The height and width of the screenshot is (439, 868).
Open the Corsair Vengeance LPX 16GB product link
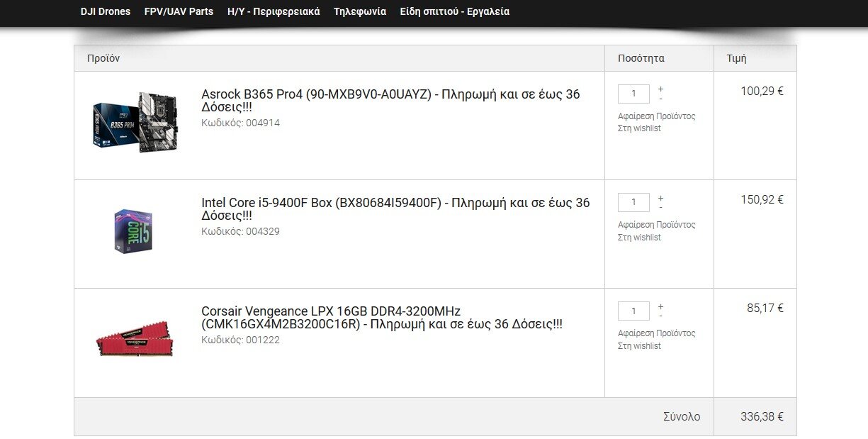point(382,318)
